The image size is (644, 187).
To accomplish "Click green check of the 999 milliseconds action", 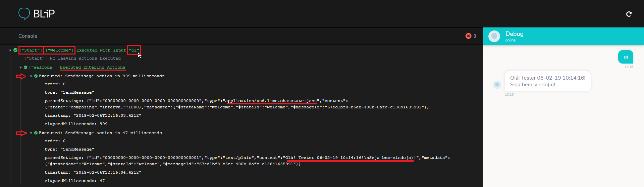I will point(36,76).
